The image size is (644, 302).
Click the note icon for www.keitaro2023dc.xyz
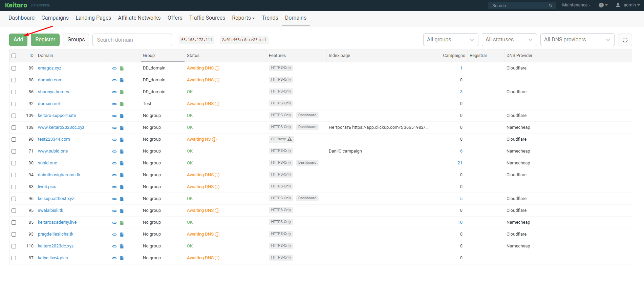(122, 128)
